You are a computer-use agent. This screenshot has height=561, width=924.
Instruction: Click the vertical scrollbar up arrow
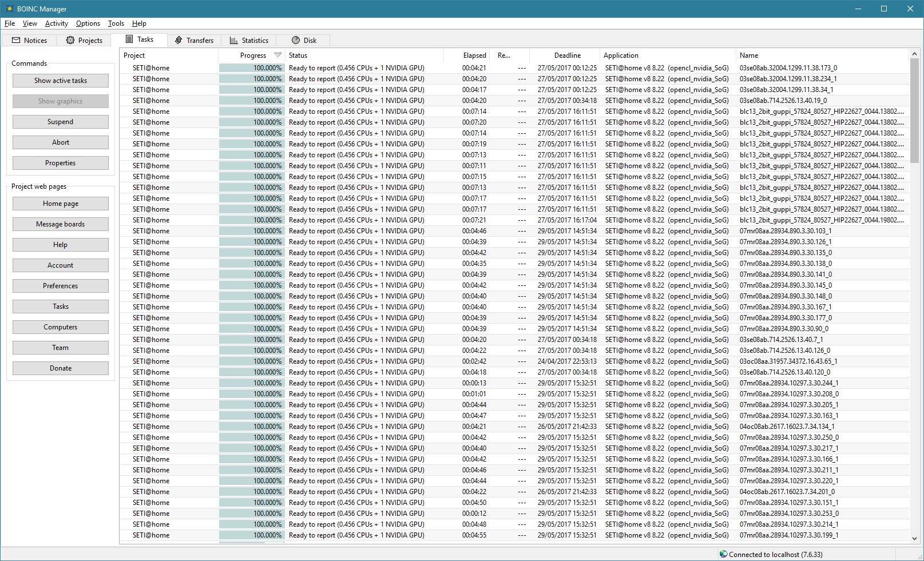914,54
